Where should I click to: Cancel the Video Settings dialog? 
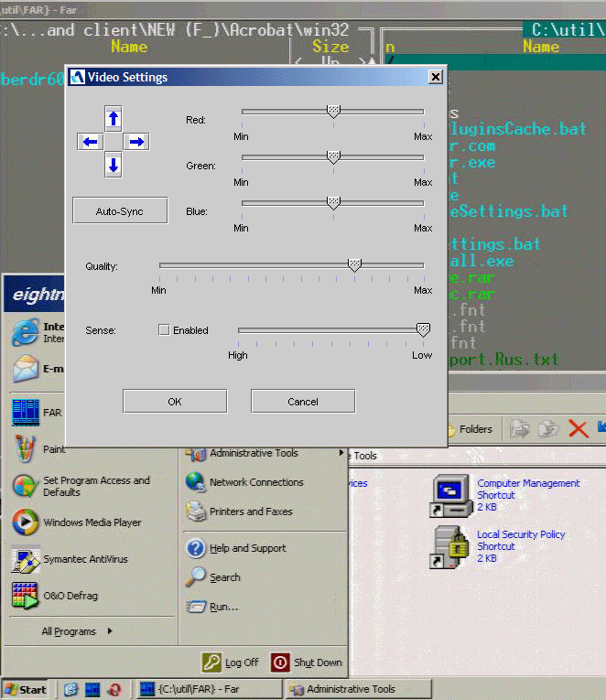pos(303,402)
